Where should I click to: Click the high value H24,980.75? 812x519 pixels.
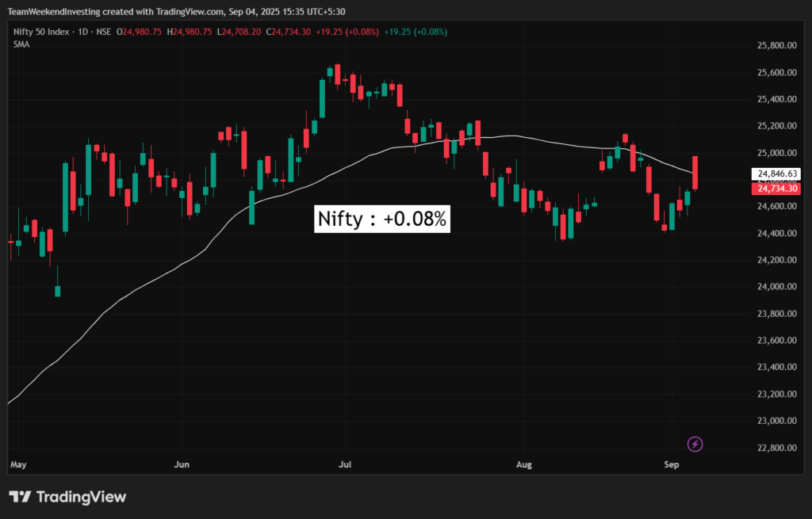[x=190, y=32]
